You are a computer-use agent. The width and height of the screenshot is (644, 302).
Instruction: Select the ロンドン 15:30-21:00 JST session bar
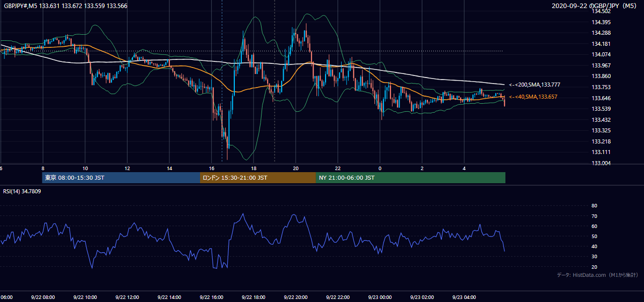[x=258, y=178]
